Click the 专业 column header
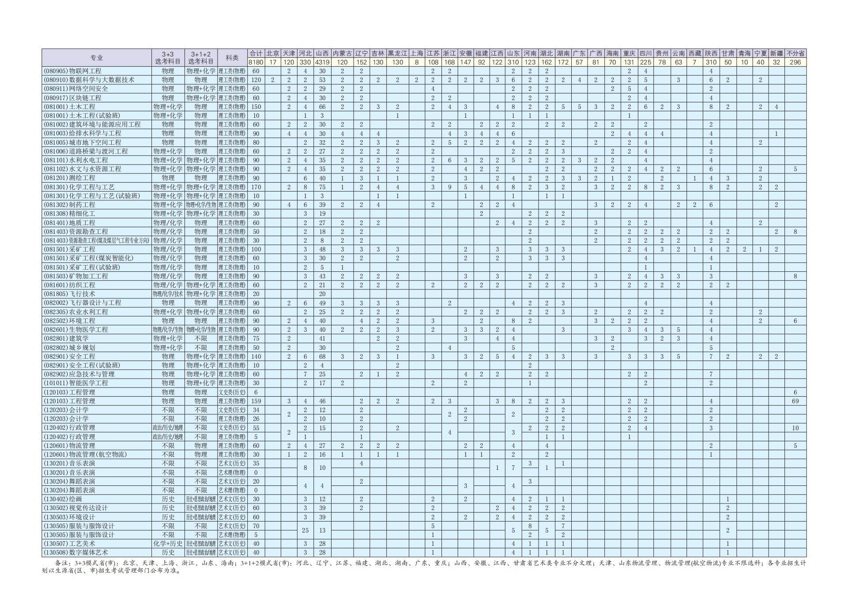The image size is (860, 616). point(96,58)
